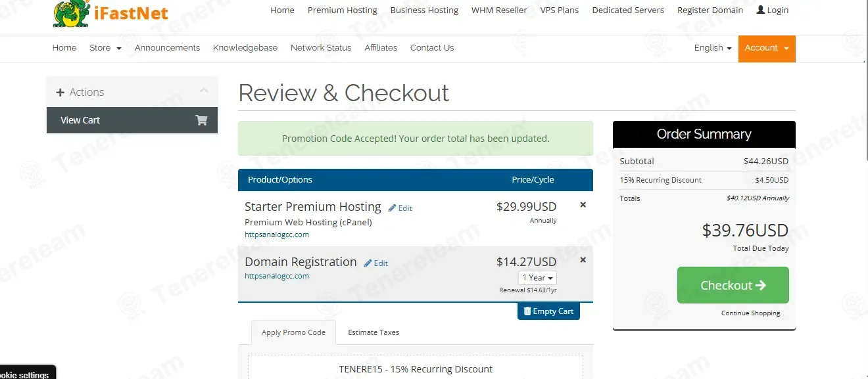
Task: Click the Edit link for Starter Premium Hosting
Action: click(x=400, y=208)
